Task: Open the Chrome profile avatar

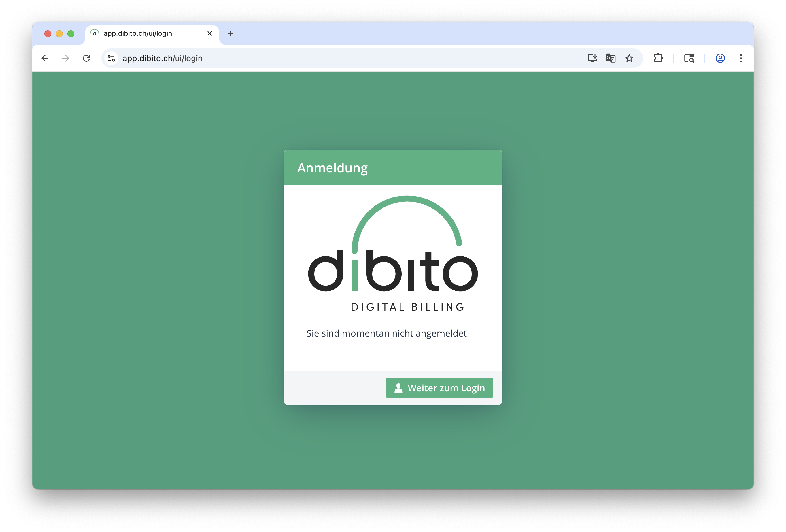Action: [x=720, y=58]
